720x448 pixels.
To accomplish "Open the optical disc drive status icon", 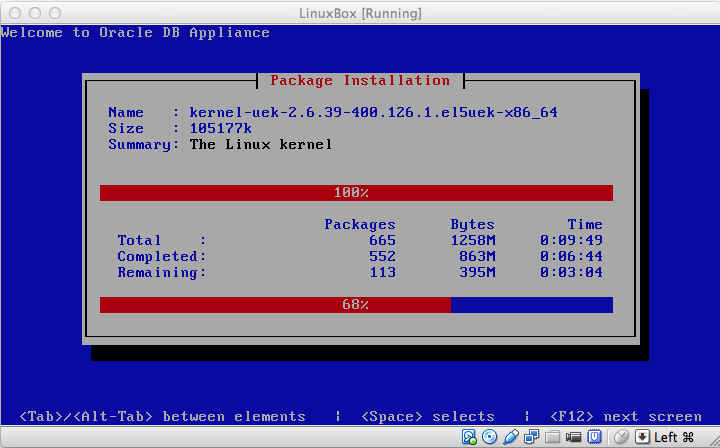I will click(x=489, y=437).
